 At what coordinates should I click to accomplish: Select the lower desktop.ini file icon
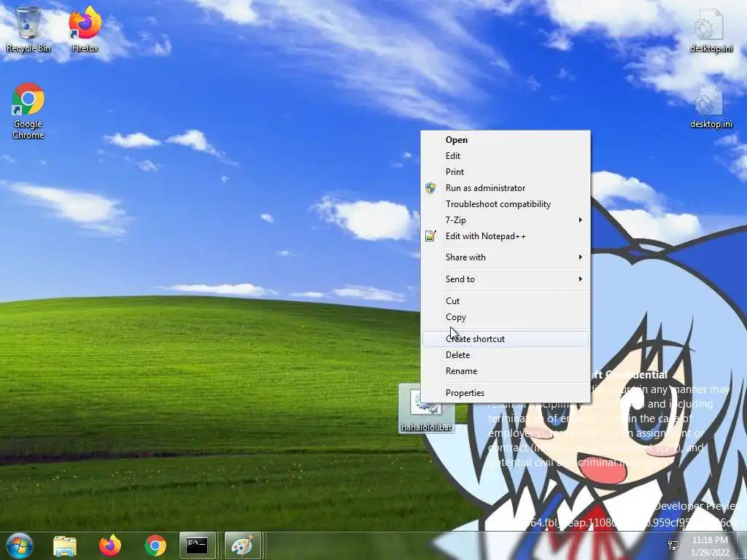[x=711, y=106]
